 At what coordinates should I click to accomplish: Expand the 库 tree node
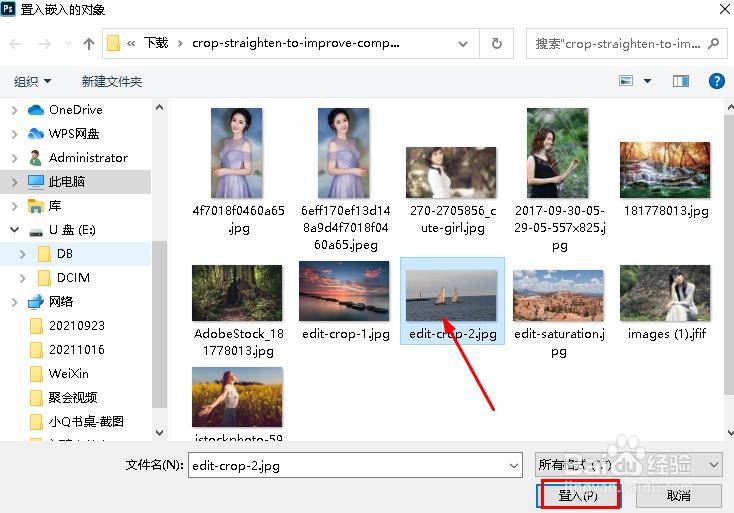(x=14, y=205)
